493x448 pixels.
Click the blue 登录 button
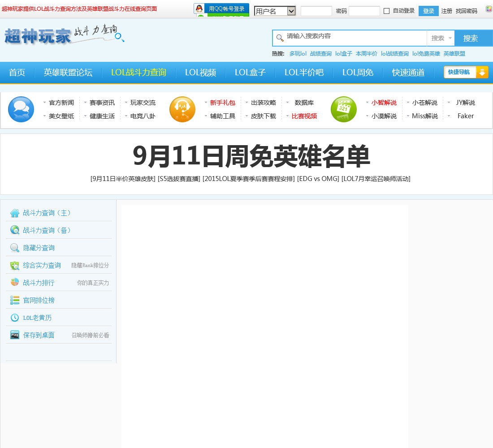[x=428, y=11]
